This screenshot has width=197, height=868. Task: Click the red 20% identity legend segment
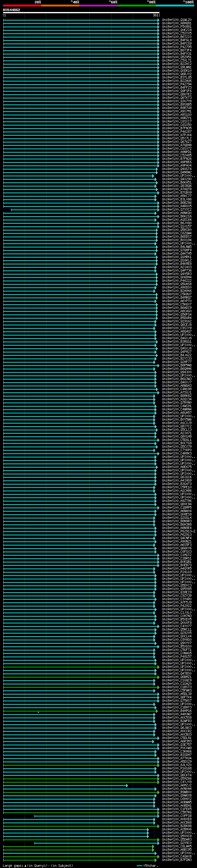[x=22, y=6]
